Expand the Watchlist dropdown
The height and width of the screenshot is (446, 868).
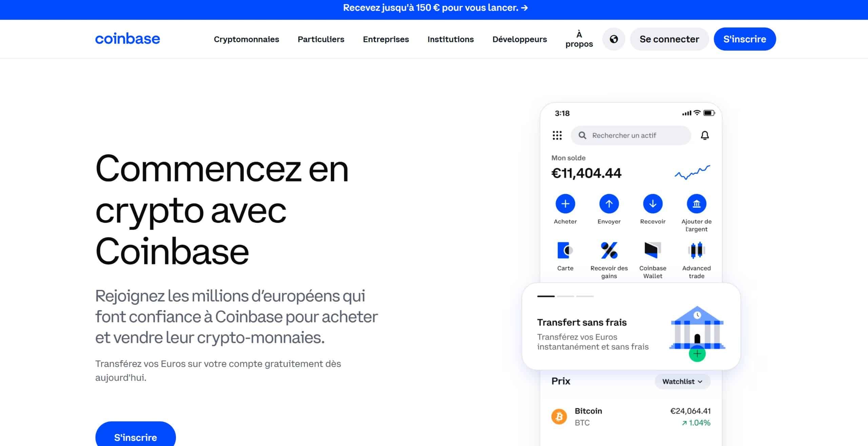[682, 382]
